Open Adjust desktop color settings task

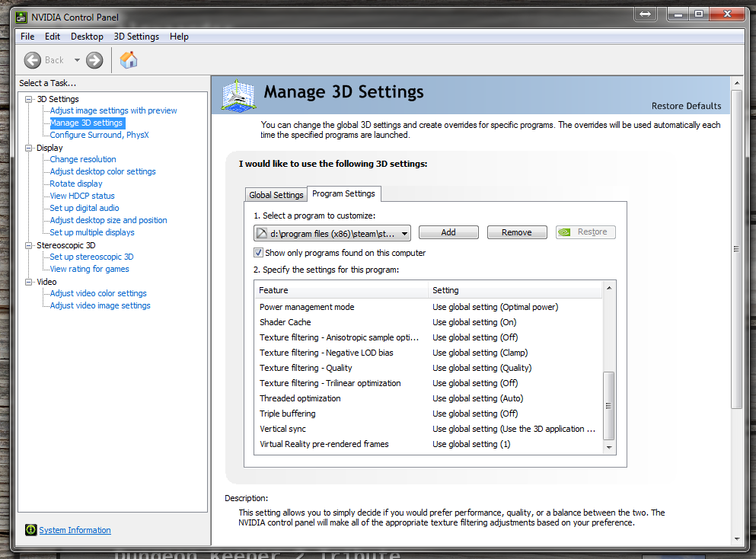[x=103, y=171]
